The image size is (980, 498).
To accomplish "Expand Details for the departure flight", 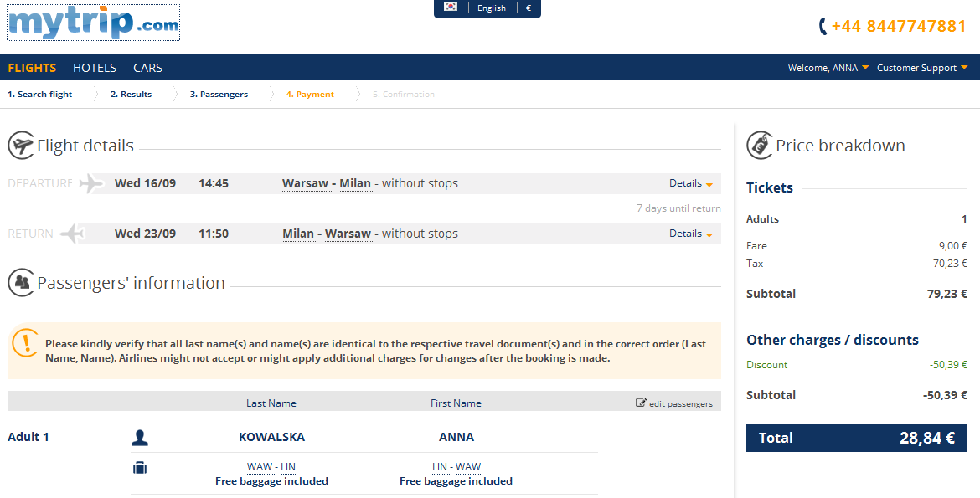I will (x=691, y=183).
